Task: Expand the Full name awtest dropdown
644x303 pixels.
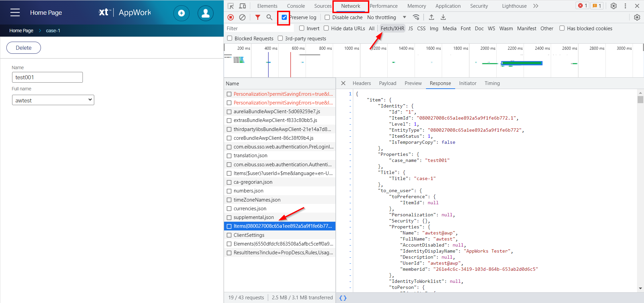Action: (53, 100)
